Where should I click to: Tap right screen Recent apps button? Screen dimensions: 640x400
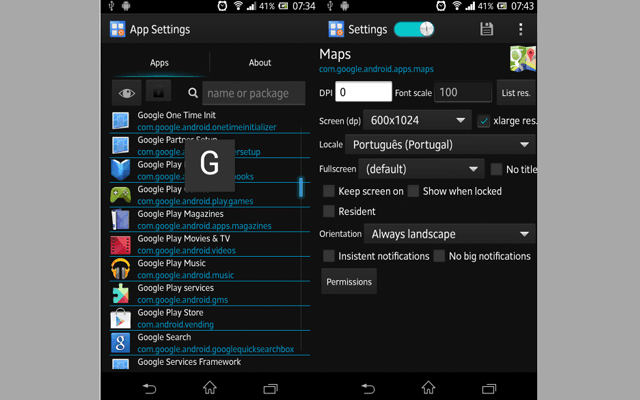(x=489, y=388)
